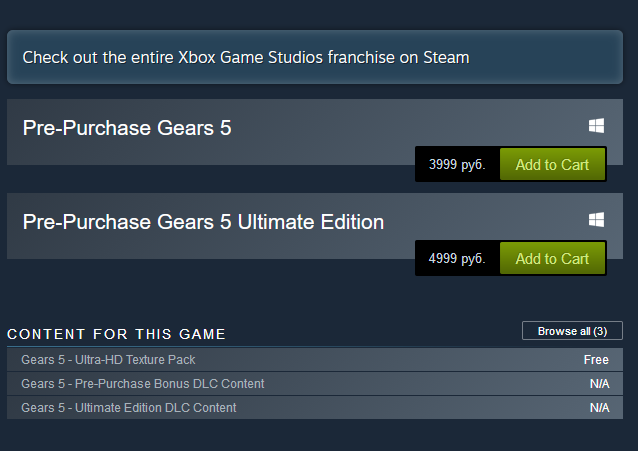Click N/A next to Pre-Purchase Bonus DLC

coord(599,384)
